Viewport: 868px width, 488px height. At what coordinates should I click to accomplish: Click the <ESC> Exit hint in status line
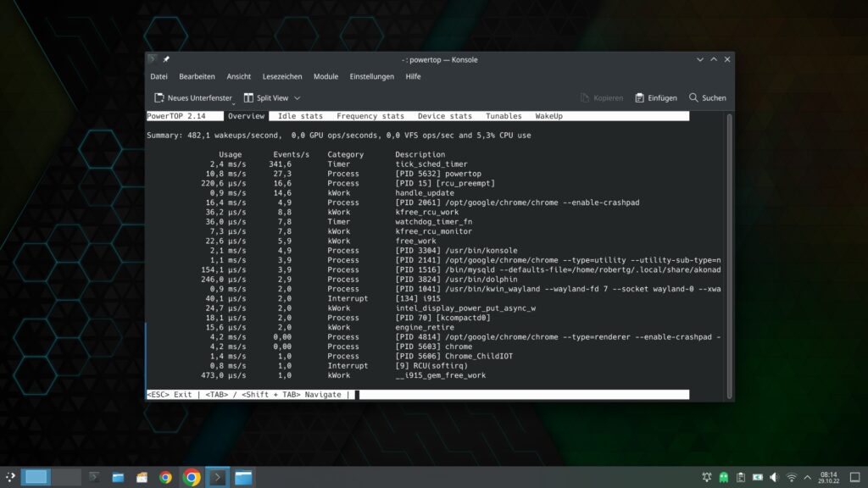pyautogui.click(x=170, y=395)
